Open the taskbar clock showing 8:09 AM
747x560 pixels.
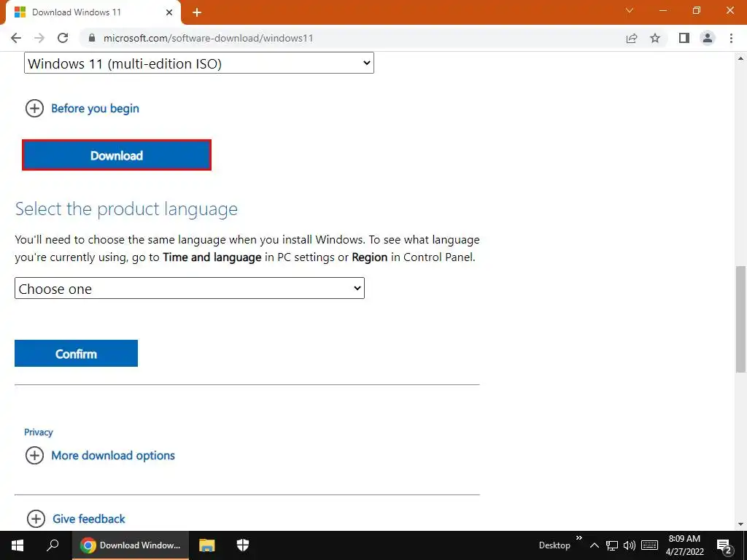coord(684,545)
